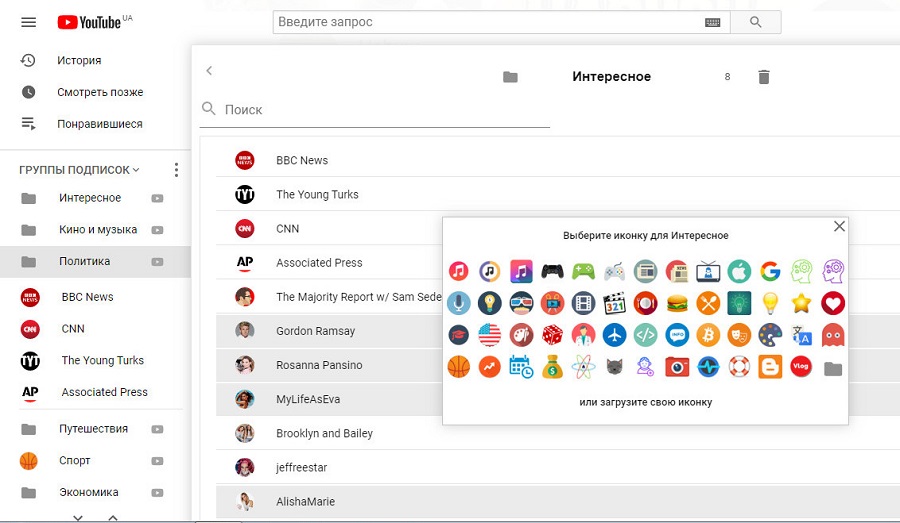The image size is (900, 523).
Task: Select the red camera icon
Action: click(x=677, y=367)
